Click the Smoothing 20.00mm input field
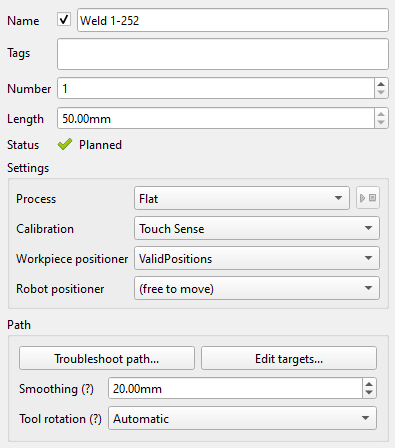 tap(235, 388)
